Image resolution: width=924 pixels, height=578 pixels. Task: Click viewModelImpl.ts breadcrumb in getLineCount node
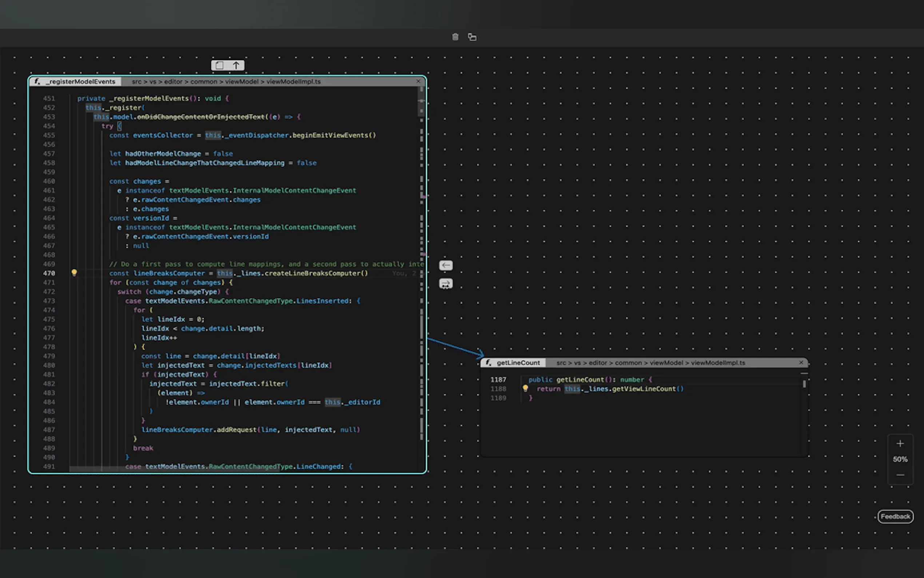click(x=718, y=363)
